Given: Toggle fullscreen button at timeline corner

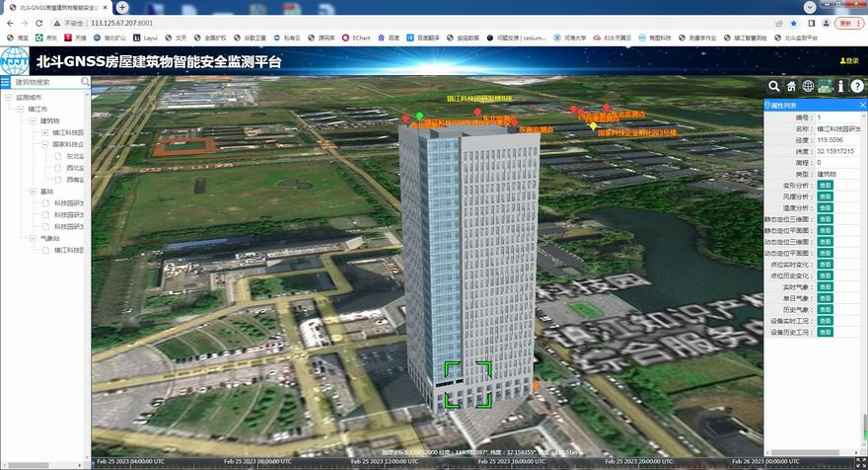Looking at the screenshot, I should pos(861,462).
